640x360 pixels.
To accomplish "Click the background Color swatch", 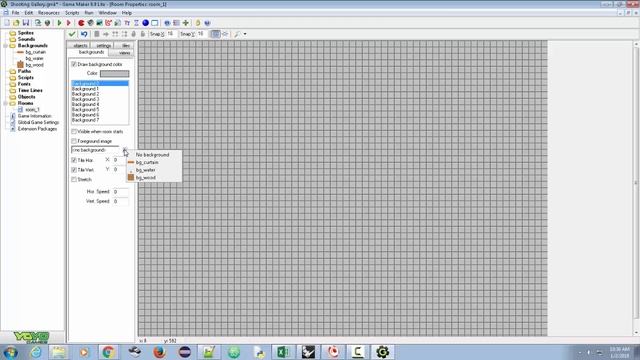I will (114, 73).
